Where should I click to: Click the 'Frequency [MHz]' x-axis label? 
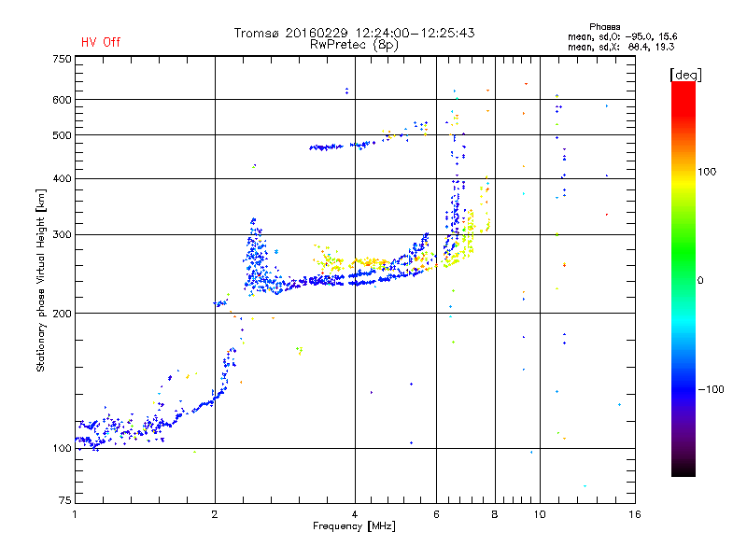click(354, 526)
